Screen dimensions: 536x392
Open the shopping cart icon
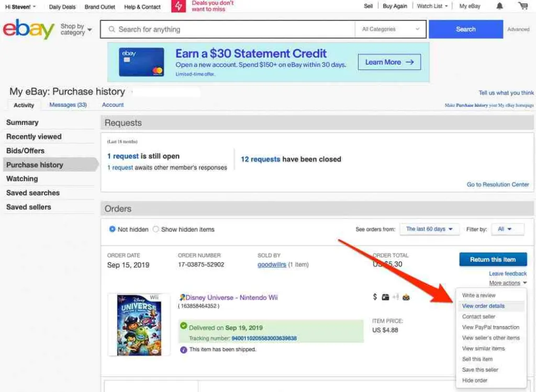[x=523, y=6]
